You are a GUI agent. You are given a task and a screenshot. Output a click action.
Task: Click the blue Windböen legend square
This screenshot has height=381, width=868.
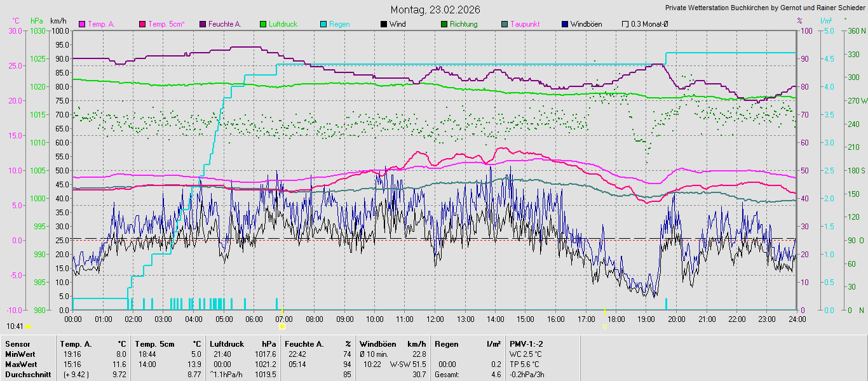pos(565,25)
